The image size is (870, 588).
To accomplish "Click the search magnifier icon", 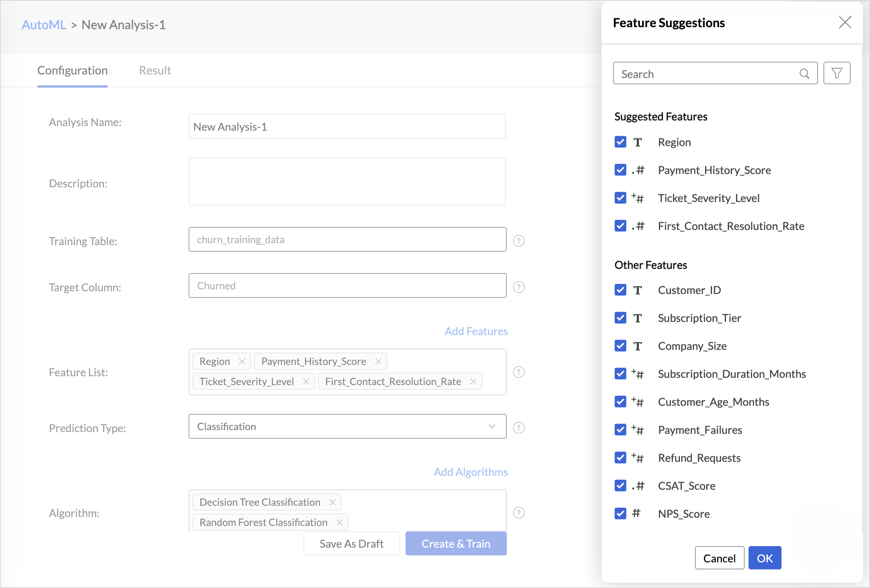I will click(x=804, y=74).
